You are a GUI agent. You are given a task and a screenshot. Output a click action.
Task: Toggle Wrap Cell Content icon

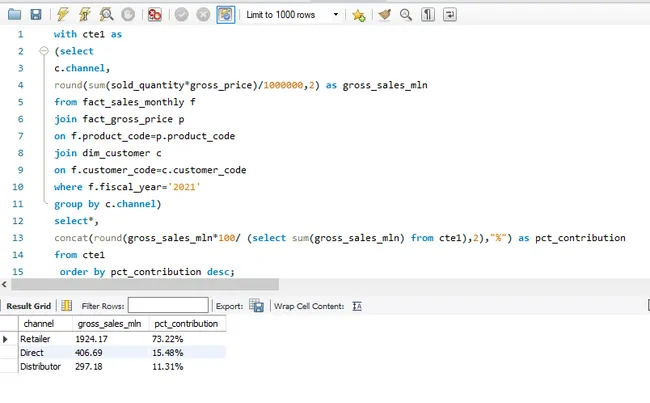coord(357,306)
